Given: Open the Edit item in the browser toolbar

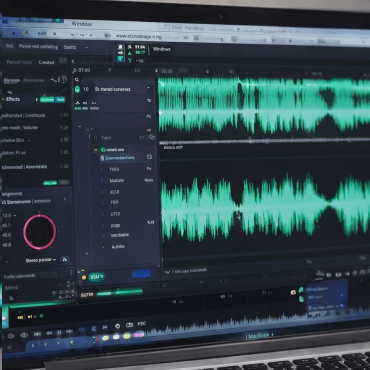Looking at the screenshot, I should [x=42, y=33].
